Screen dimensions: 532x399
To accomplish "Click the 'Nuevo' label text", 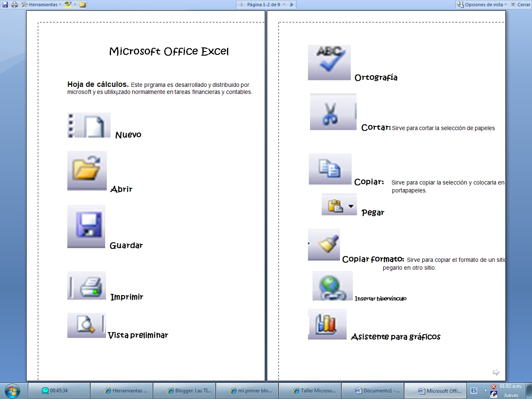I will pos(128,135).
